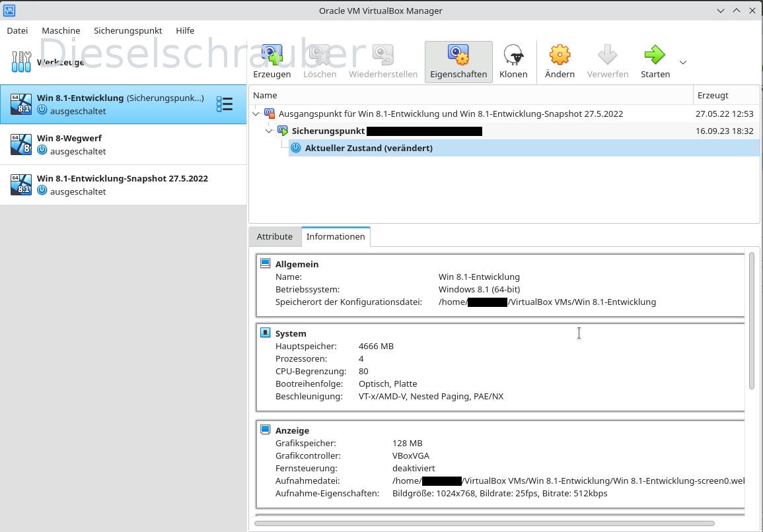
Task: Click the Betriebssystem value Windows 8.1 (64-bit)
Action: point(480,289)
